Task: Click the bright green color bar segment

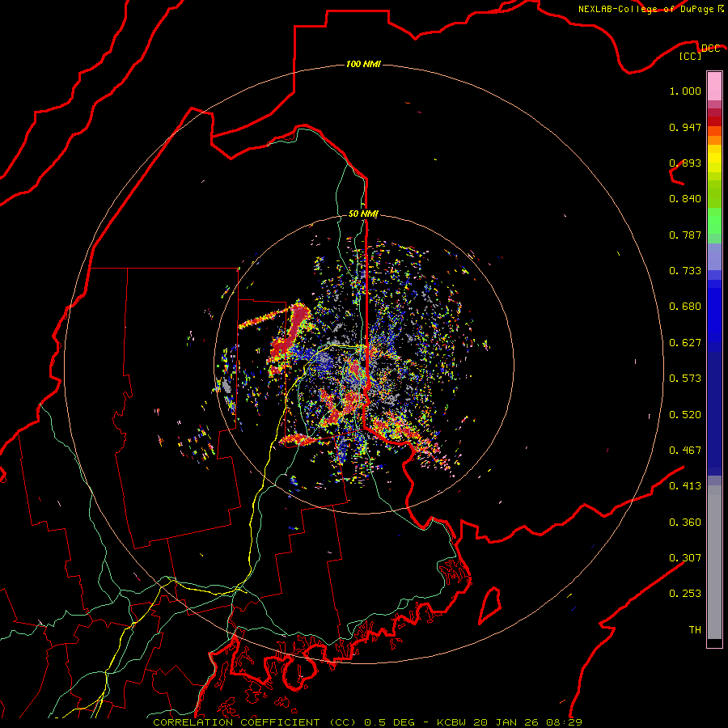Action: (714, 221)
